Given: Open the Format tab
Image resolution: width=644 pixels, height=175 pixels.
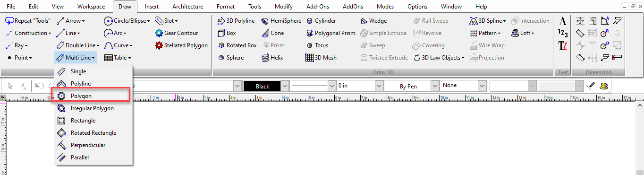Looking at the screenshot, I should coord(226,7).
